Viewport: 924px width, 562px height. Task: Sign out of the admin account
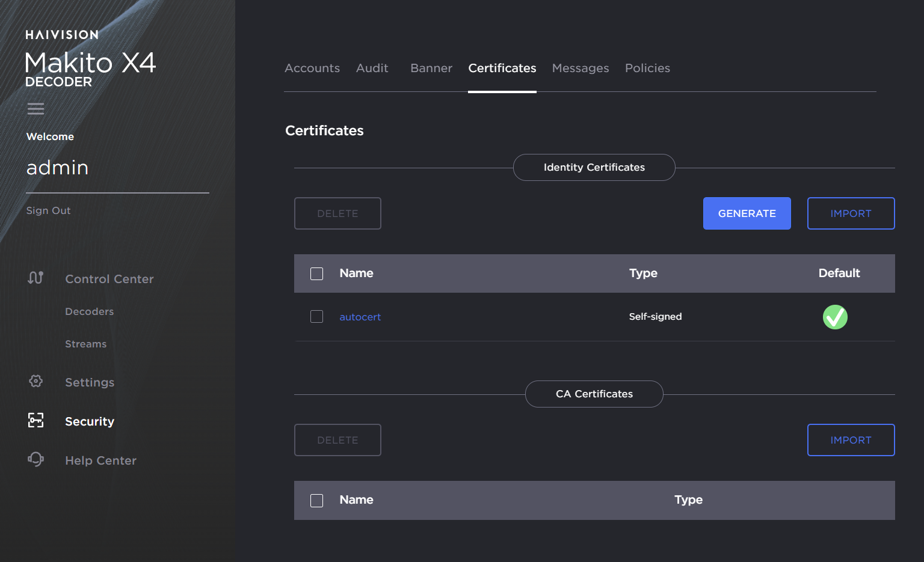48,210
